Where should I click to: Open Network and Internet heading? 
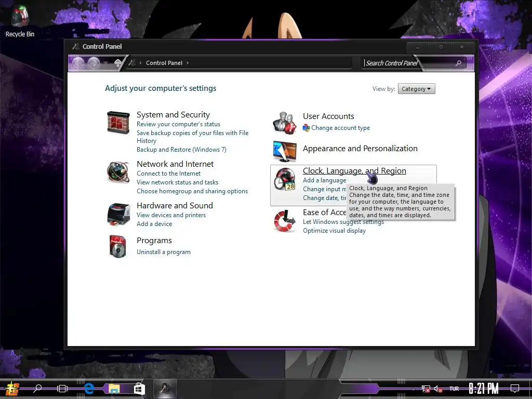click(x=175, y=164)
